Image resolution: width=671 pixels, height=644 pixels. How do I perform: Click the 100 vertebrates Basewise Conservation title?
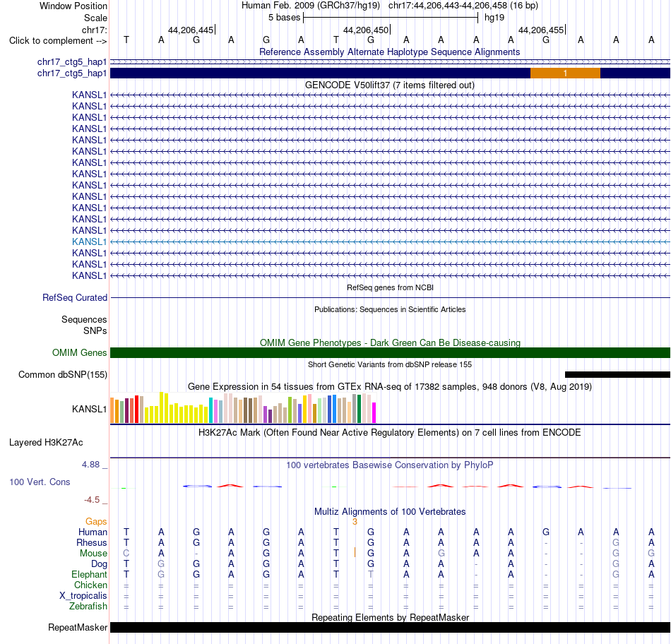390,465
